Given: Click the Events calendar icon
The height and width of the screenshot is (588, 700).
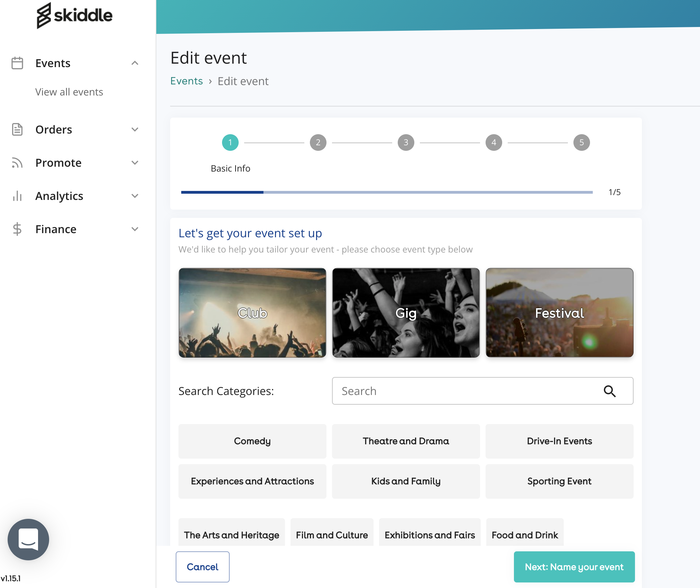Looking at the screenshot, I should [x=17, y=63].
